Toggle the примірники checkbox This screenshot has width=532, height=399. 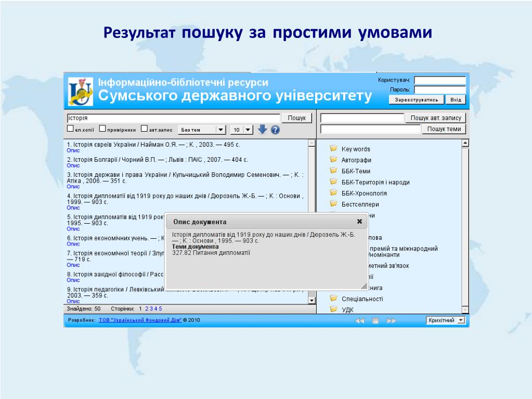pos(102,128)
